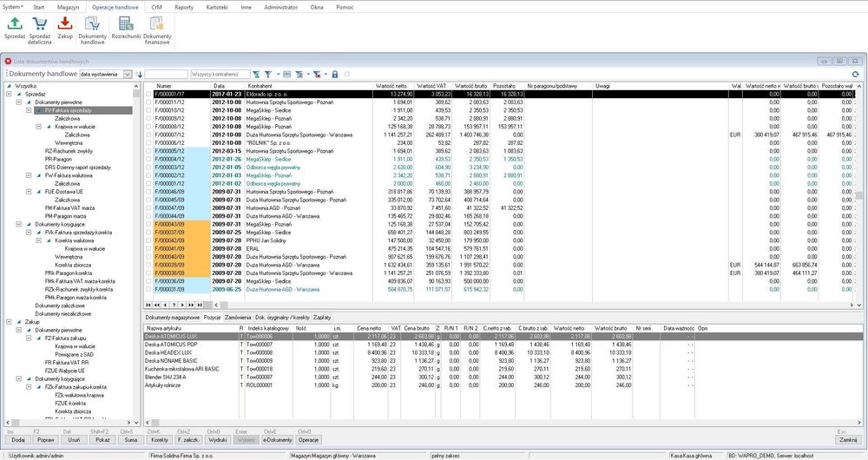Collapse the FV-Faktura sprzedaży node
The width and height of the screenshot is (868, 460).
click(x=29, y=110)
